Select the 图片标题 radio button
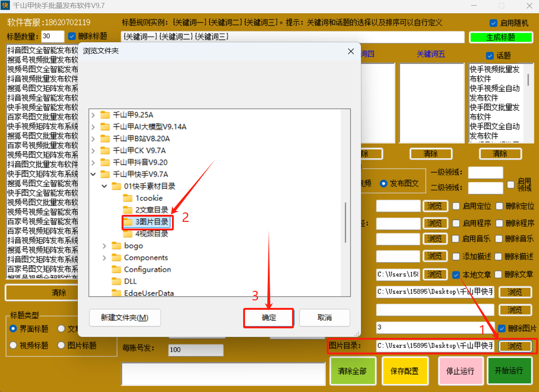This screenshot has height=392, width=539. click(x=61, y=345)
